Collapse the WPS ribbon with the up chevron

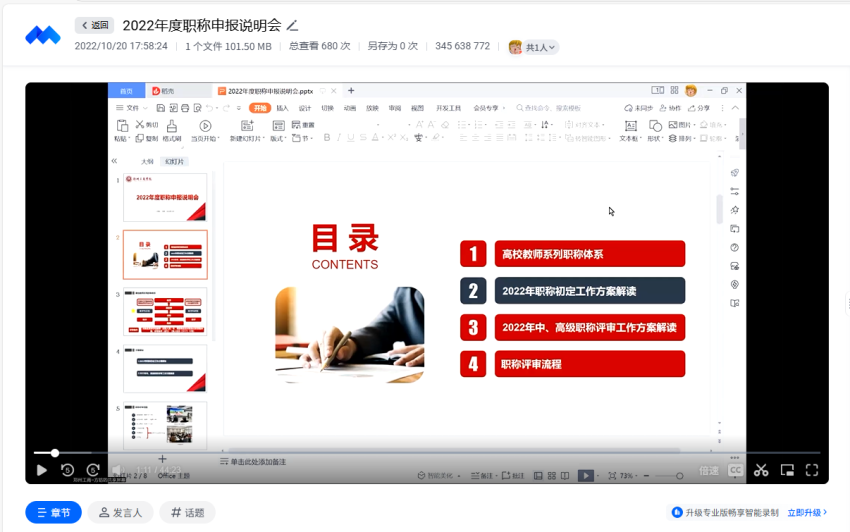point(735,108)
